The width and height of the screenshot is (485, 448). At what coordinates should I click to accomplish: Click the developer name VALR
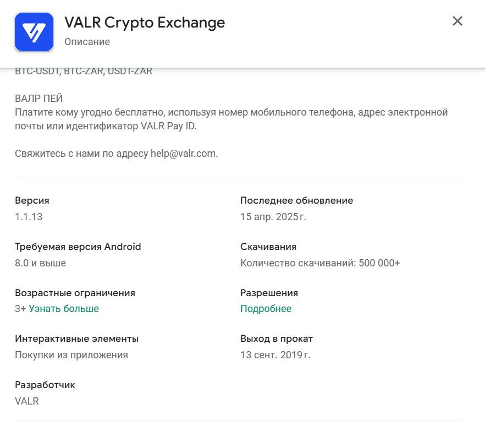tap(27, 401)
